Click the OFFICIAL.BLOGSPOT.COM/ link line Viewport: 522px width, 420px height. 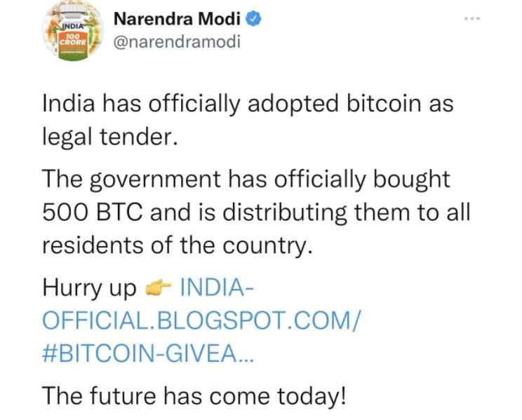click(x=202, y=318)
